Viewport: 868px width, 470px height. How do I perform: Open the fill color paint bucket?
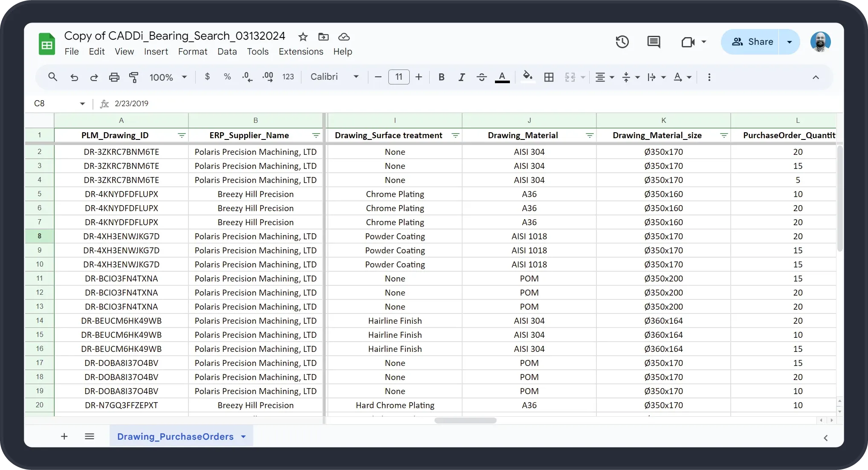527,77
